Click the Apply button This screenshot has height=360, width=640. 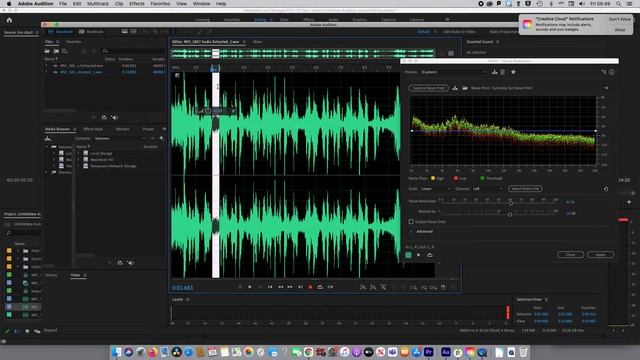click(x=600, y=255)
